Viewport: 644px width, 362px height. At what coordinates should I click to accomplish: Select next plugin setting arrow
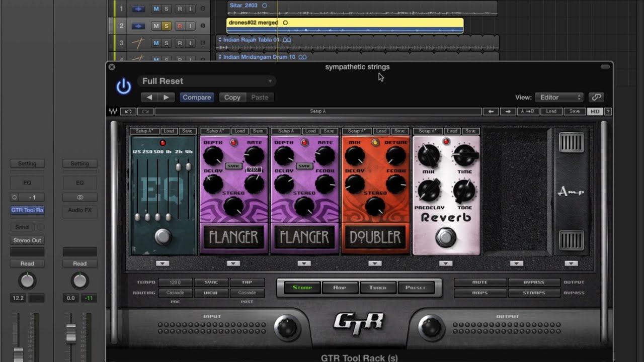167,98
